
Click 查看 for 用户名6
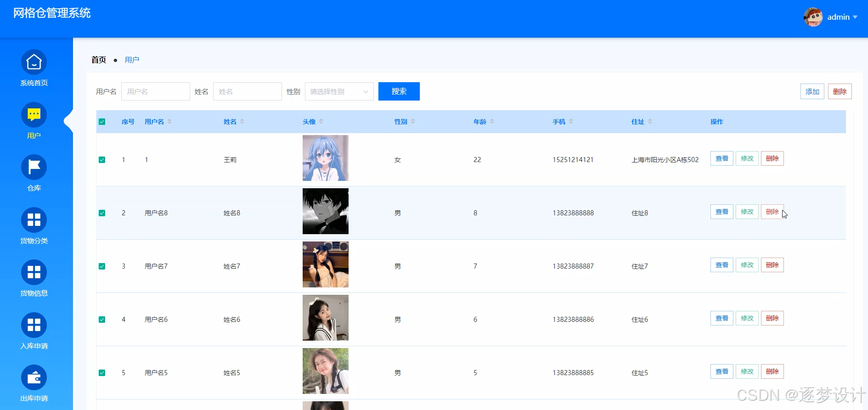pyautogui.click(x=722, y=318)
